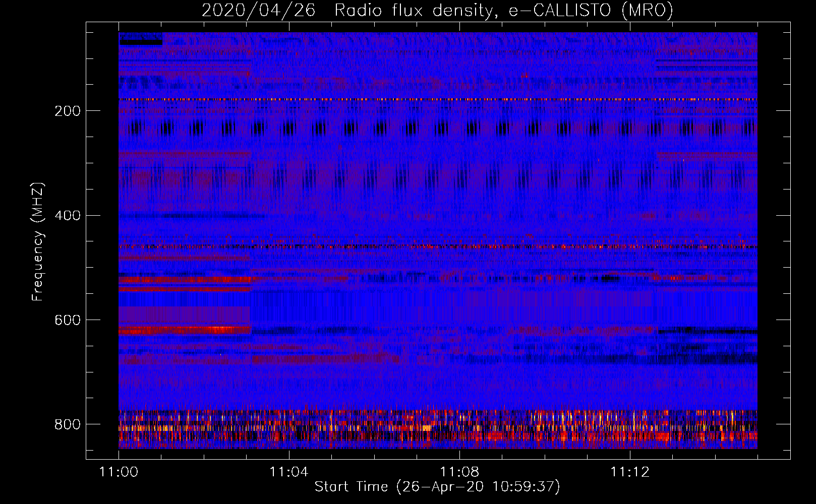Click the 'Frequency (MHZ)' axis title
Image resolution: width=816 pixels, height=504 pixels.
point(38,241)
